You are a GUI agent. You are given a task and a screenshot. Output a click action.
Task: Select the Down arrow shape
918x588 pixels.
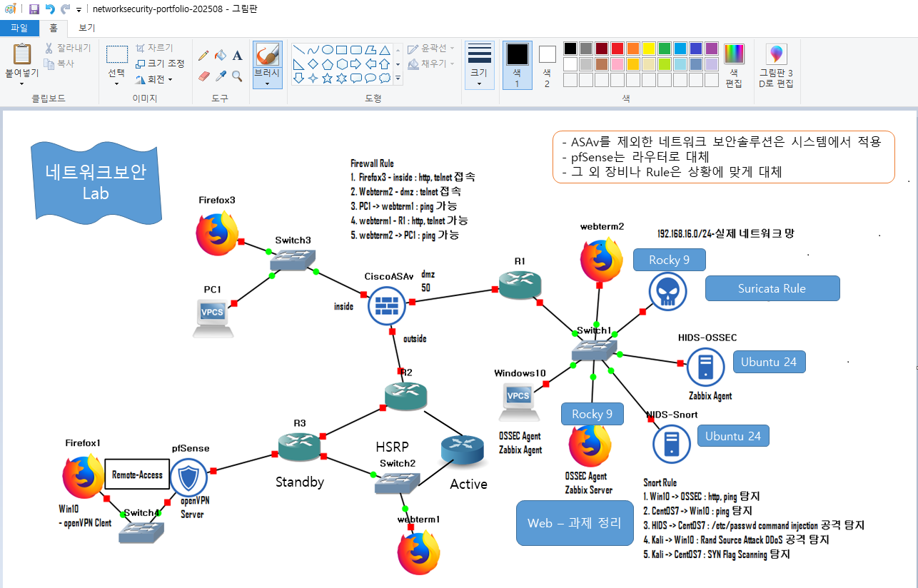pyautogui.click(x=298, y=78)
